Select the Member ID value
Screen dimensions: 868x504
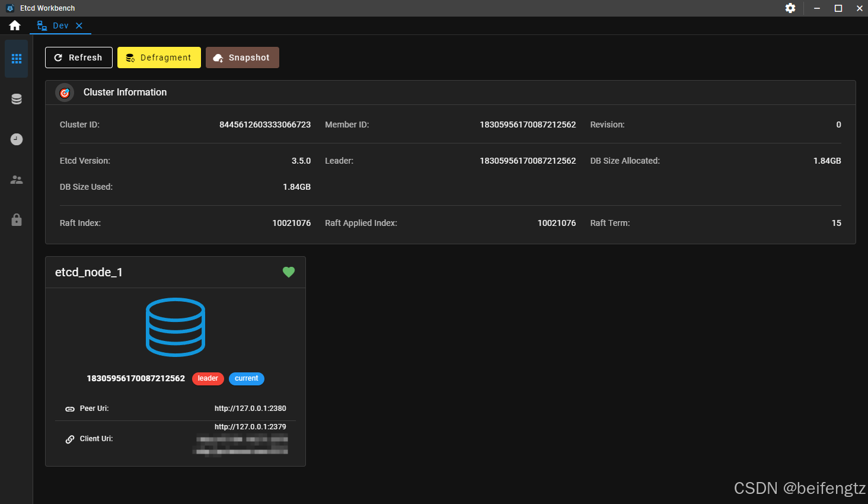528,125
